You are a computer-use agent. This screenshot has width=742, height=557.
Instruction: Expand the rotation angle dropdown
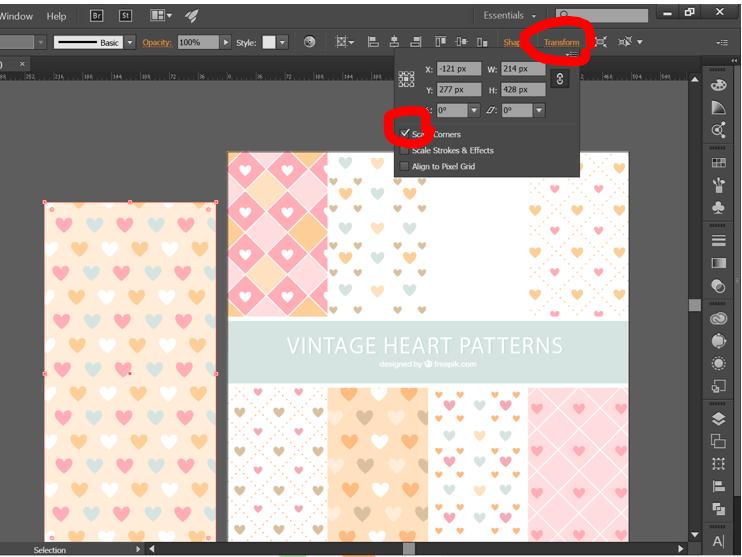[474, 110]
